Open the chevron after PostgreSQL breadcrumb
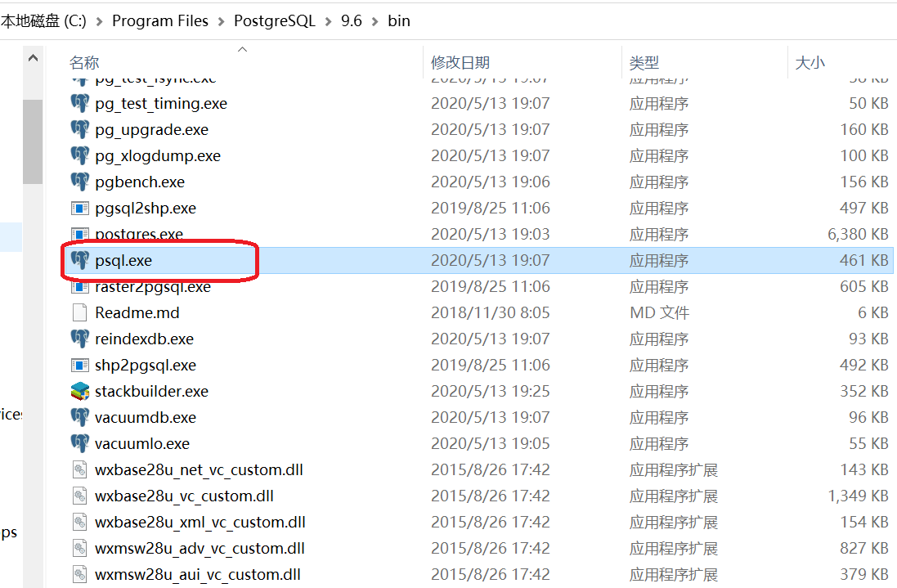This screenshot has height=588, width=897. coord(325,20)
